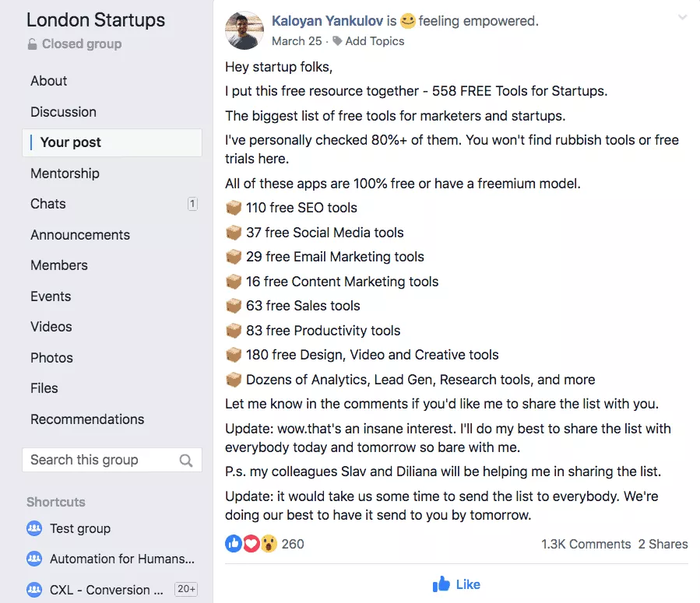This screenshot has height=603, width=700.
Task: Click the thumbs-up Like reaction icon
Action: click(233, 544)
